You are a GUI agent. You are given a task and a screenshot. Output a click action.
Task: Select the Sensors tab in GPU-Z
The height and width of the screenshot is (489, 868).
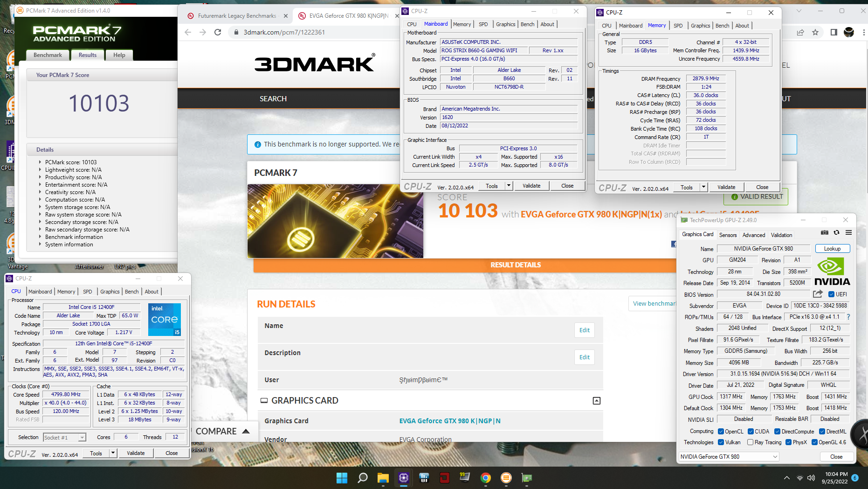pyautogui.click(x=728, y=235)
